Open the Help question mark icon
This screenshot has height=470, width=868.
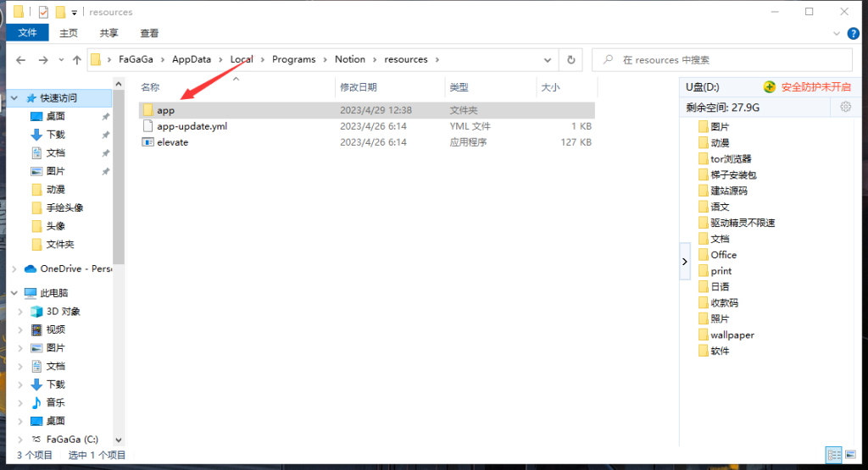[853, 34]
